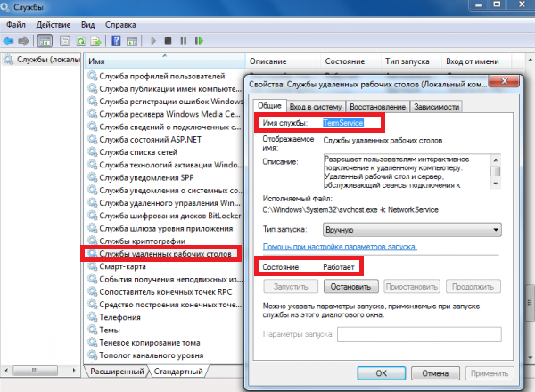Image resolution: width=535 pixels, height=392 pixels.
Task: Select Служба списка сетей row
Action: click(x=164, y=152)
